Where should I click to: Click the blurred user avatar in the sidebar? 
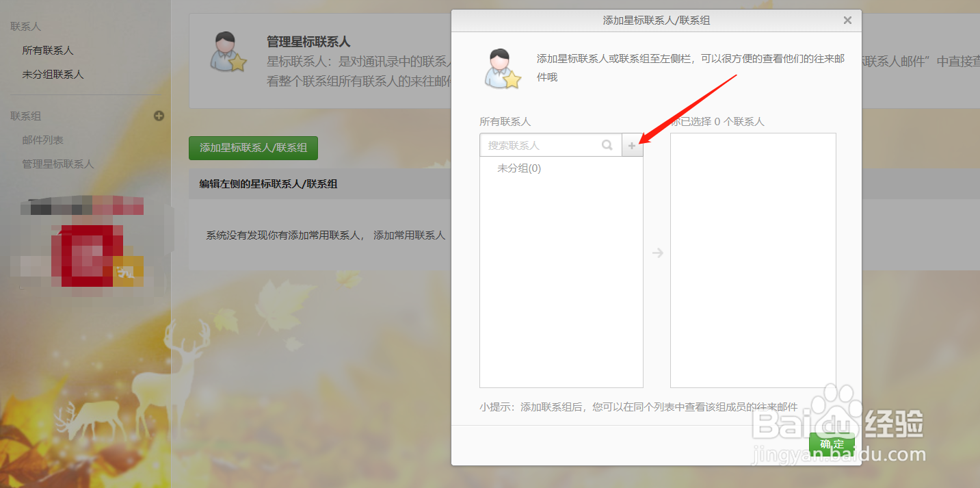(x=81, y=206)
